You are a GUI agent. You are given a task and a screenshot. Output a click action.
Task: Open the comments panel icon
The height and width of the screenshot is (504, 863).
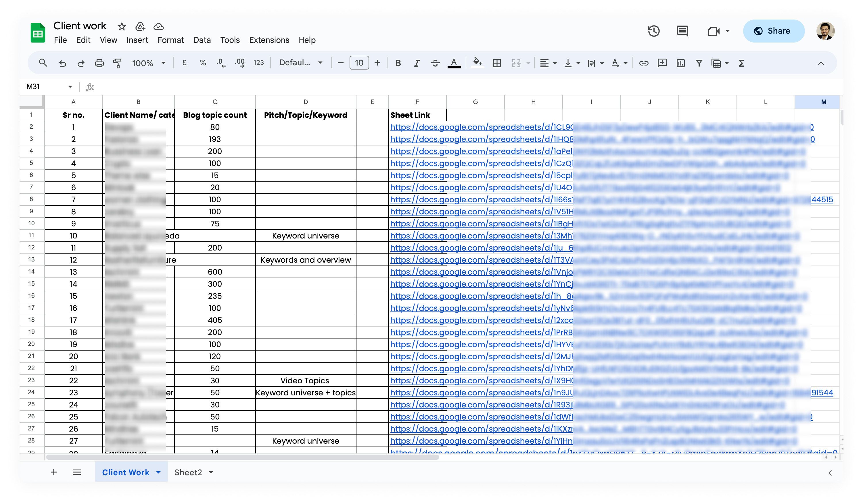[x=682, y=31]
